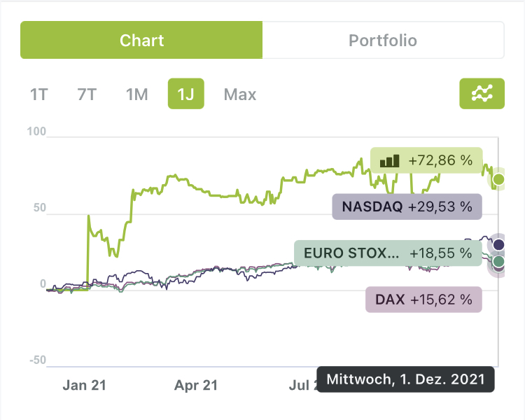Click the portfolio +72,86 % label
Image resolution: width=525 pixels, height=420 pixels.
pos(426,160)
